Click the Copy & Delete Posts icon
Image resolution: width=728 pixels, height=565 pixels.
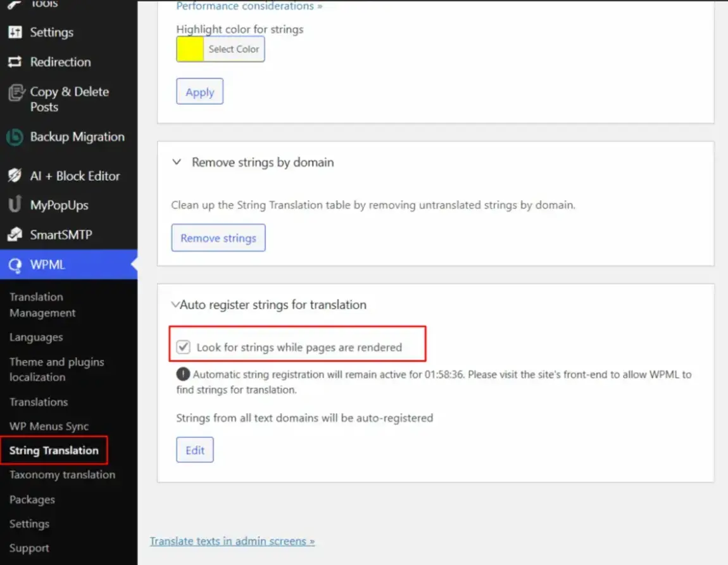(x=16, y=93)
